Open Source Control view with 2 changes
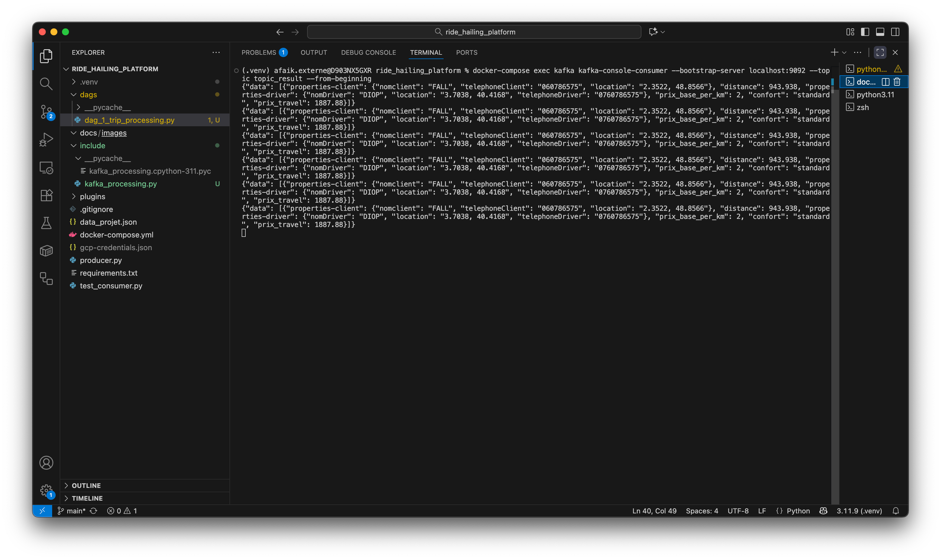Screen dimensions: 941x560 click(46, 112)
